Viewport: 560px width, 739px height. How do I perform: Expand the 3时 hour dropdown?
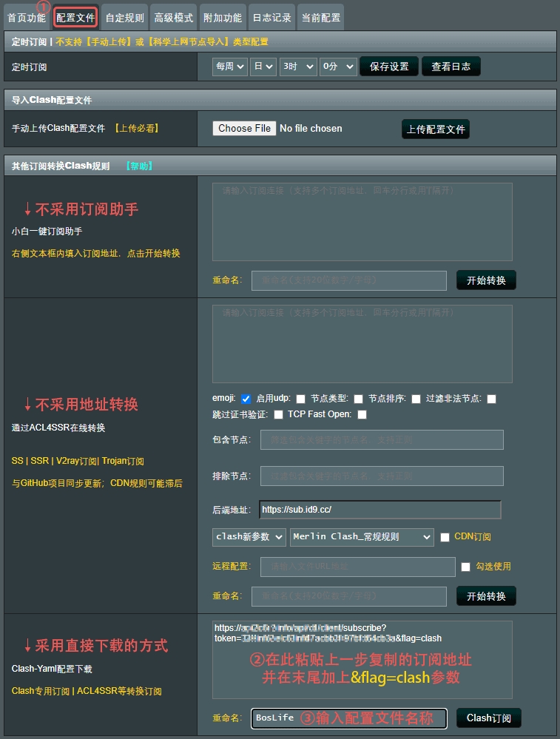coord(297,67)
